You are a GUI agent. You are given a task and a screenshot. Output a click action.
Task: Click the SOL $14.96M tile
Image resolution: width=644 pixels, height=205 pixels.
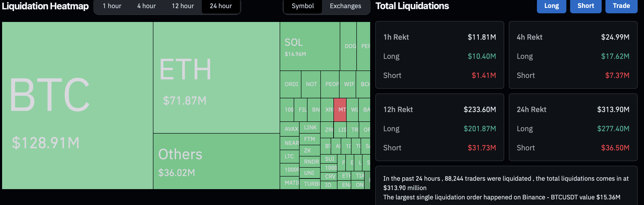click(310, 46)
